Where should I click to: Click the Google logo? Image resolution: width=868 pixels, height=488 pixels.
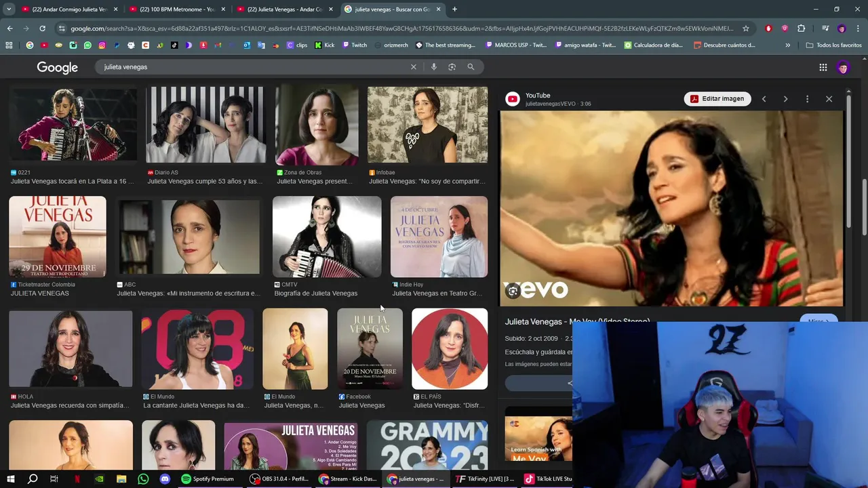click(x=57, y=67)
